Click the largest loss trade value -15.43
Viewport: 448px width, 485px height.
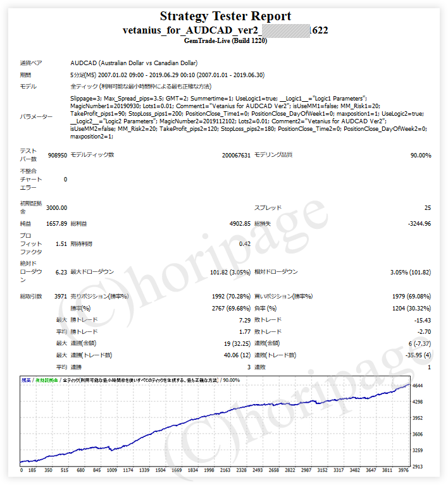click(423, 321)
